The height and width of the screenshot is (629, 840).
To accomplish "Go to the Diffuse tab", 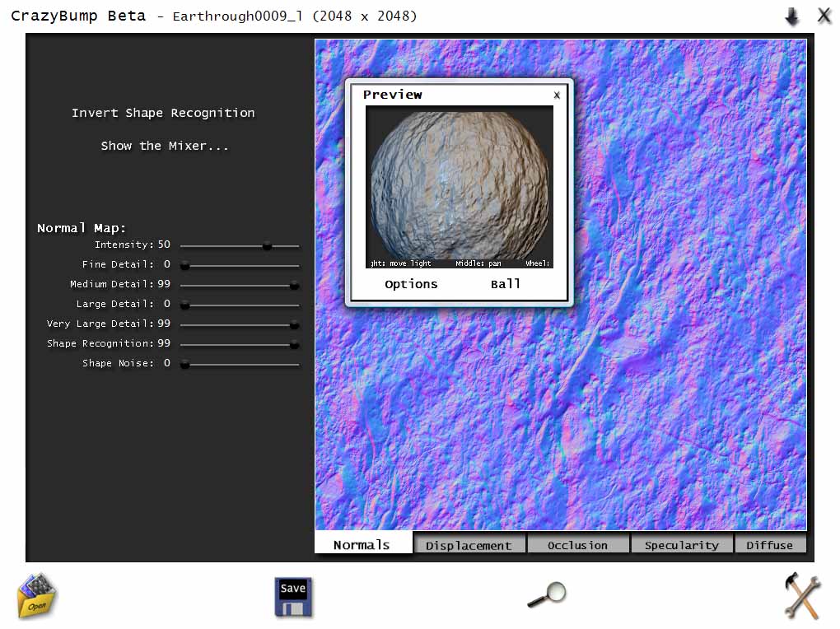I will pyautogui.click(x=769, y=545).
